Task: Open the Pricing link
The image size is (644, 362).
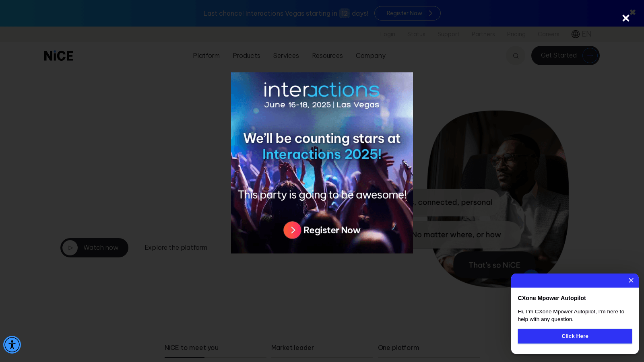Action: pyautogui.click(x=516, y=34)
